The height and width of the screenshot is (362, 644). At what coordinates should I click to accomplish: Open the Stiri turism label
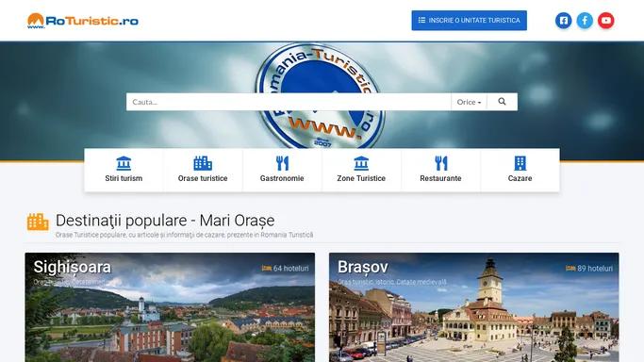click(x=124, y=178)
